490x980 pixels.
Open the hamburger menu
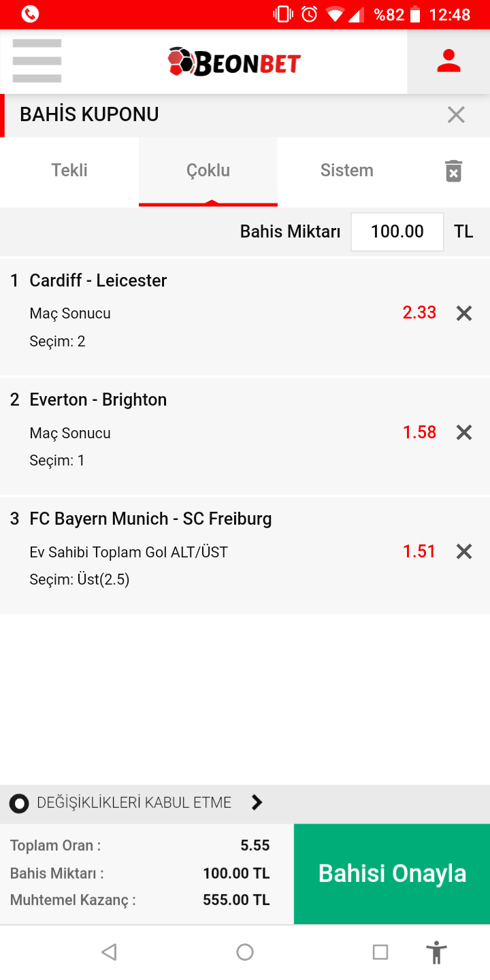point(37,61)
